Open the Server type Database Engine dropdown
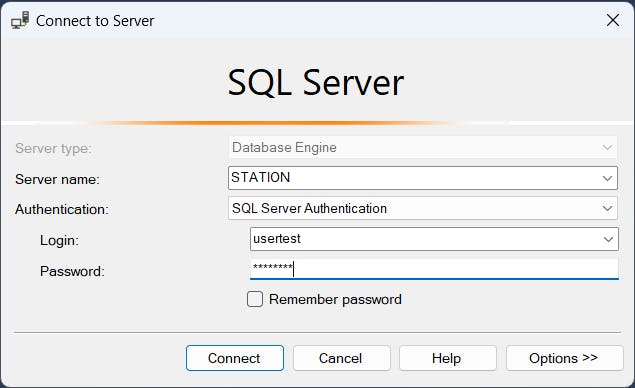This screenshot has width=635, height=388. (423, 147)
